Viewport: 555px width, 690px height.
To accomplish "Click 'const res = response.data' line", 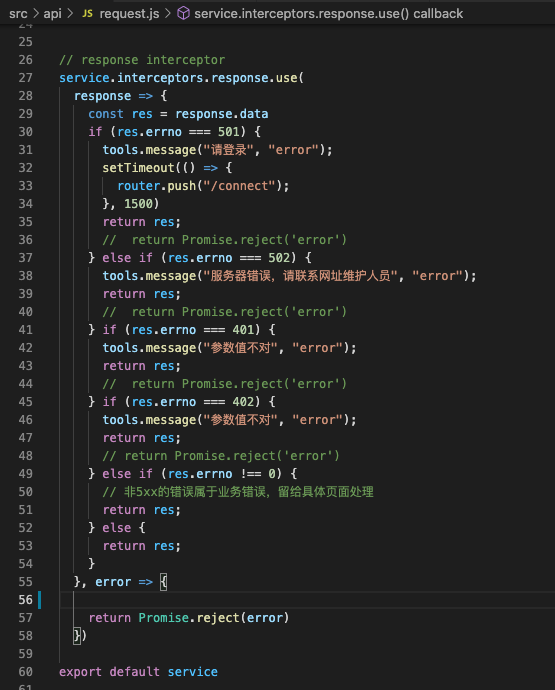I will (178, 114).
